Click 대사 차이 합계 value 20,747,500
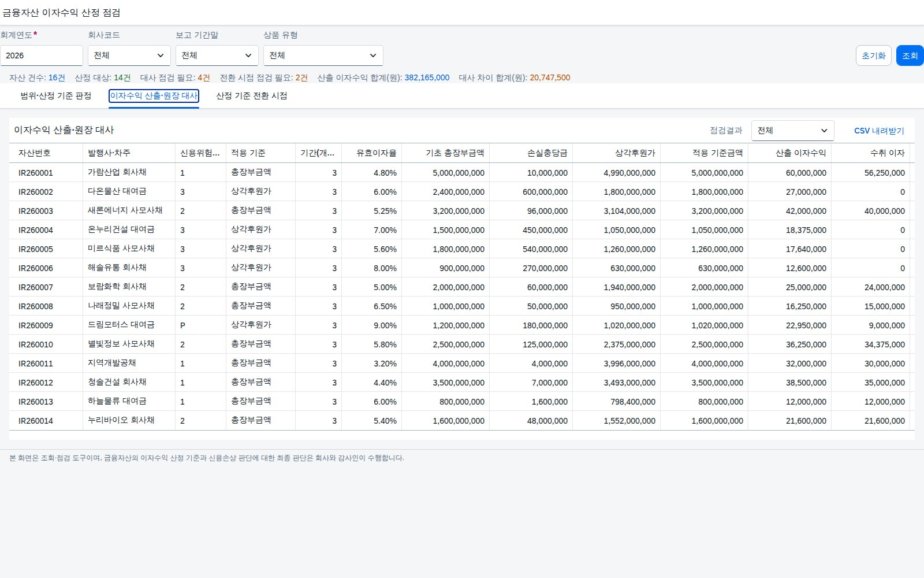Viewport: 924px width, 578px height. tap(550, 77)
